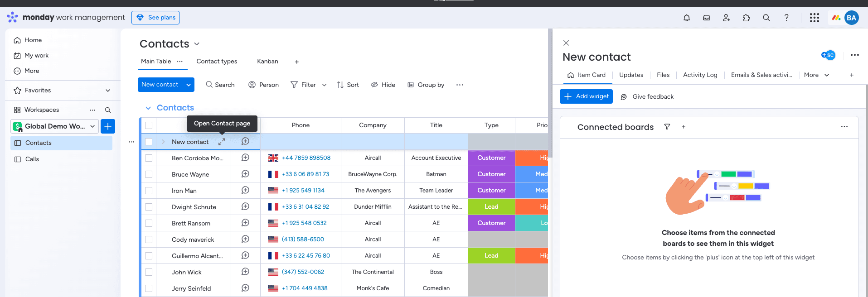Image resolution: width=868 pixels, height=297 pixels.
Task: Click the Add widget button
Action: (586, 96)
